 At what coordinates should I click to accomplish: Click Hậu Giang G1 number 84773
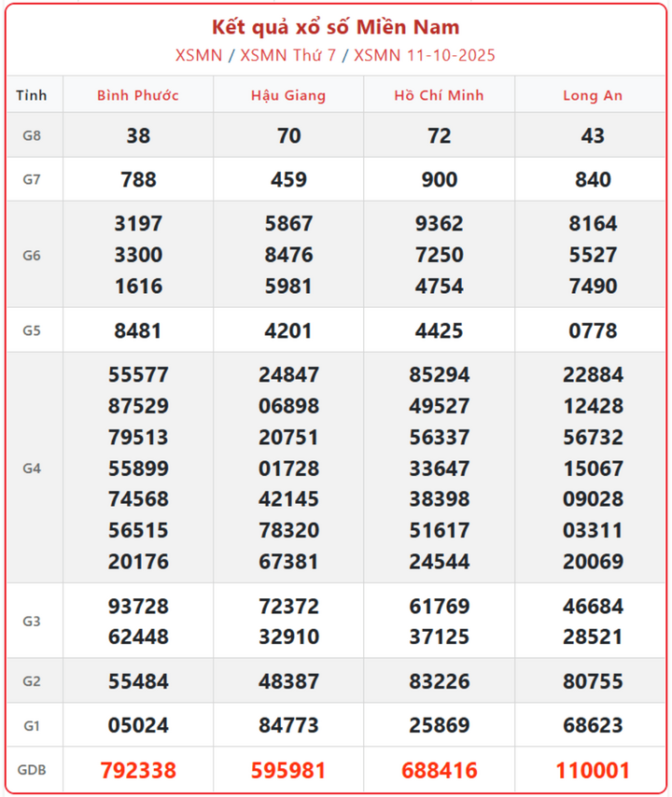tap(288, 725)
